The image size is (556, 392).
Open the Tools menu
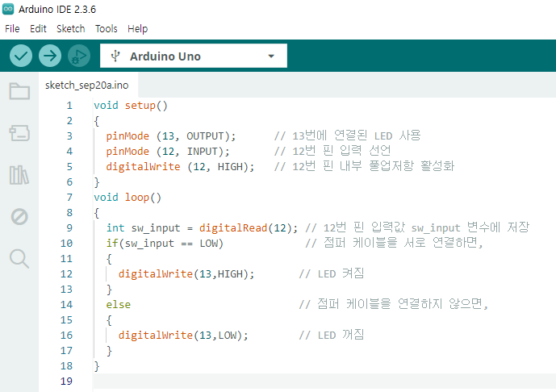click(106, 29)
